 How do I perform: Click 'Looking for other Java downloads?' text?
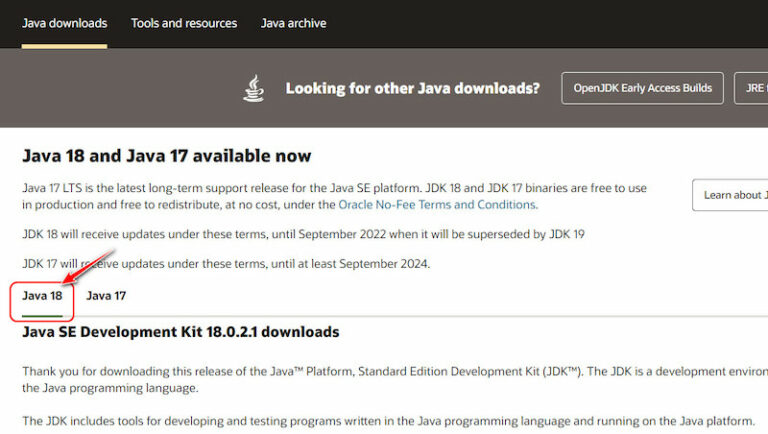[x=412, y=88]
